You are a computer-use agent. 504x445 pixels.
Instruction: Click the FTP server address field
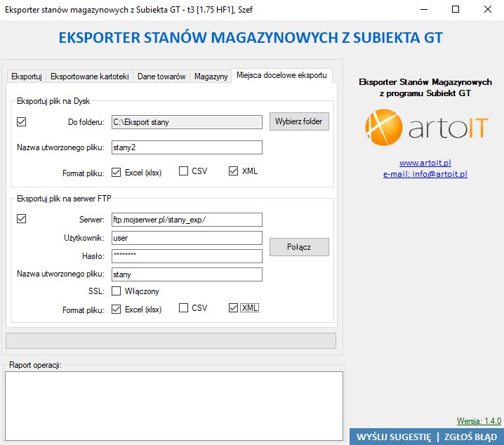click(x=186, y=220)
